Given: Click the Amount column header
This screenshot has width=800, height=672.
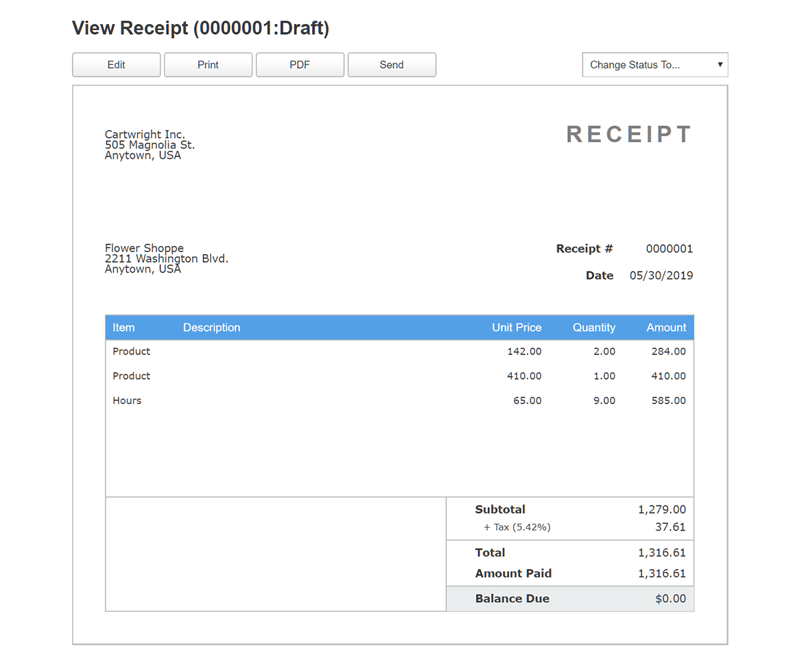Looking at the screenshot, I should [x=666, y=327].
